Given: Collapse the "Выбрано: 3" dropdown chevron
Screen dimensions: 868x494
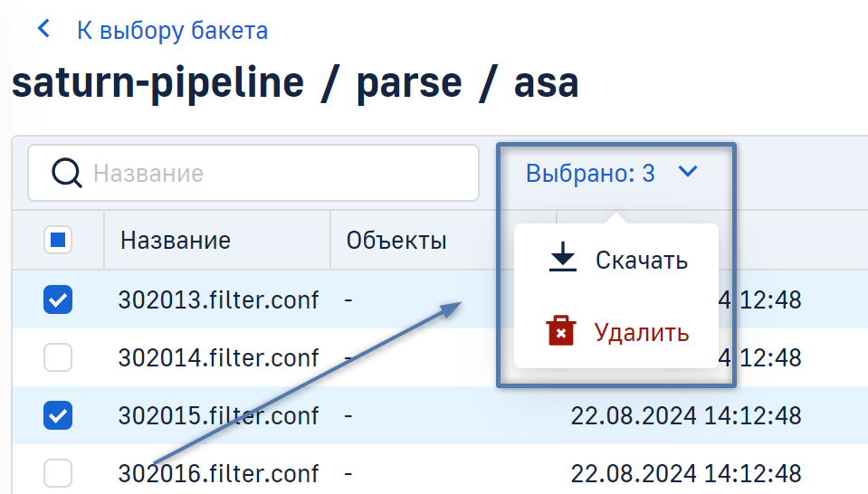Looking at the screenshot, I should (x=688, y=171).
